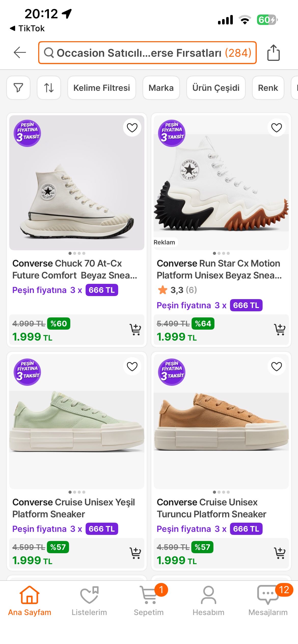298x644 pixels.
Task: Add Run Star Cx Motion to cart
Action: (x=280, y=330)
